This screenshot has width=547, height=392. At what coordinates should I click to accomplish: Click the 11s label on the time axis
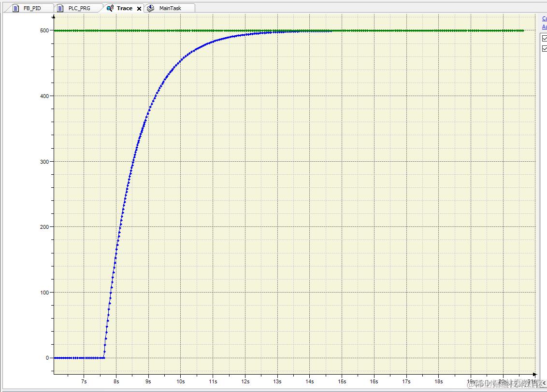pyautogui.click(x=213, y=381)
